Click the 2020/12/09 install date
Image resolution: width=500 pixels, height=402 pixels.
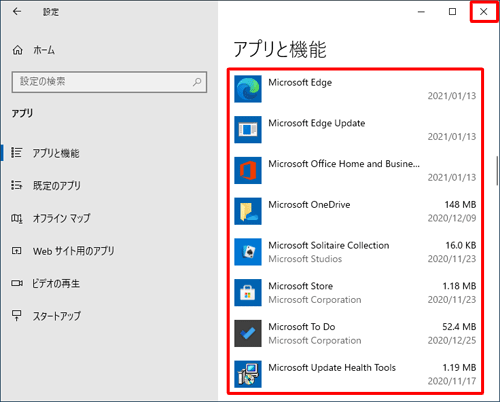tap(452, 218)
